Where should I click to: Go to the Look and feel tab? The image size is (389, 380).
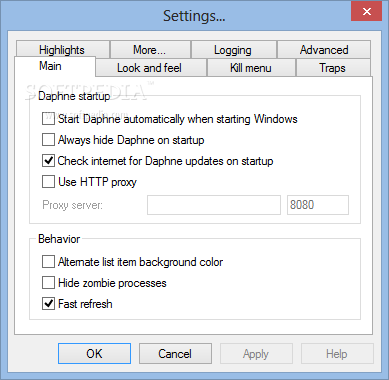(x=150, y=68)
